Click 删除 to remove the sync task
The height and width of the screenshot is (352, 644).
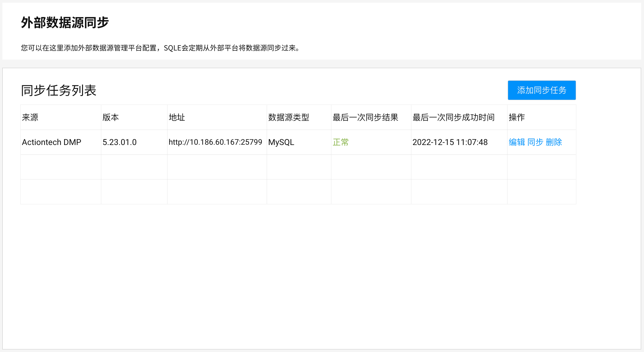click(554, 142)
